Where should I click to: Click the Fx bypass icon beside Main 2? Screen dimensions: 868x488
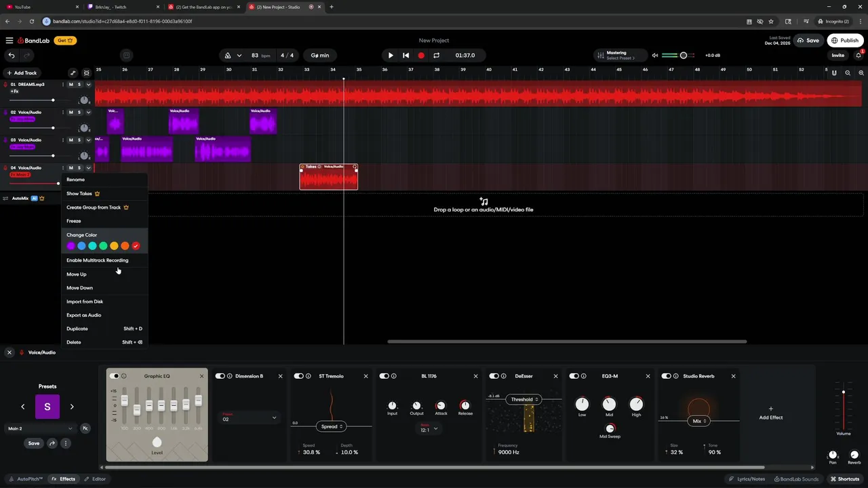coord(85,428)
